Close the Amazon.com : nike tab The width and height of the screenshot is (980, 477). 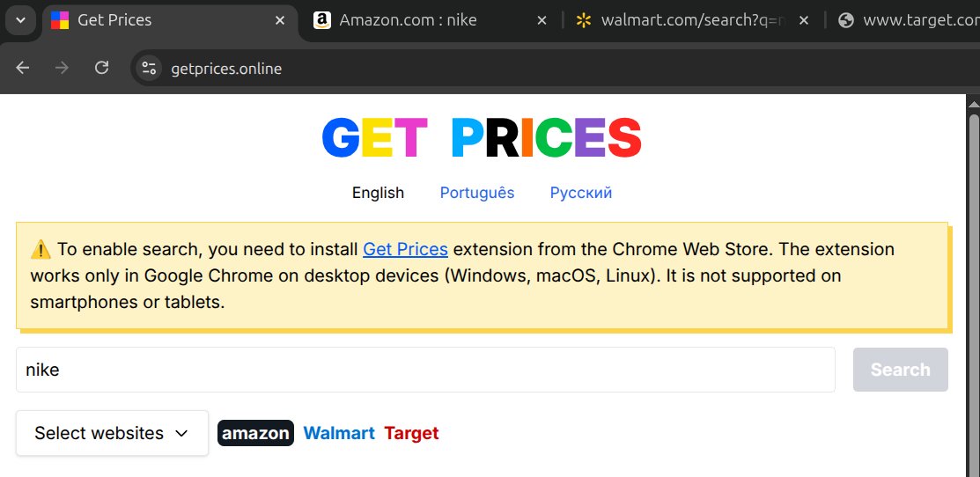click(542, 20)
